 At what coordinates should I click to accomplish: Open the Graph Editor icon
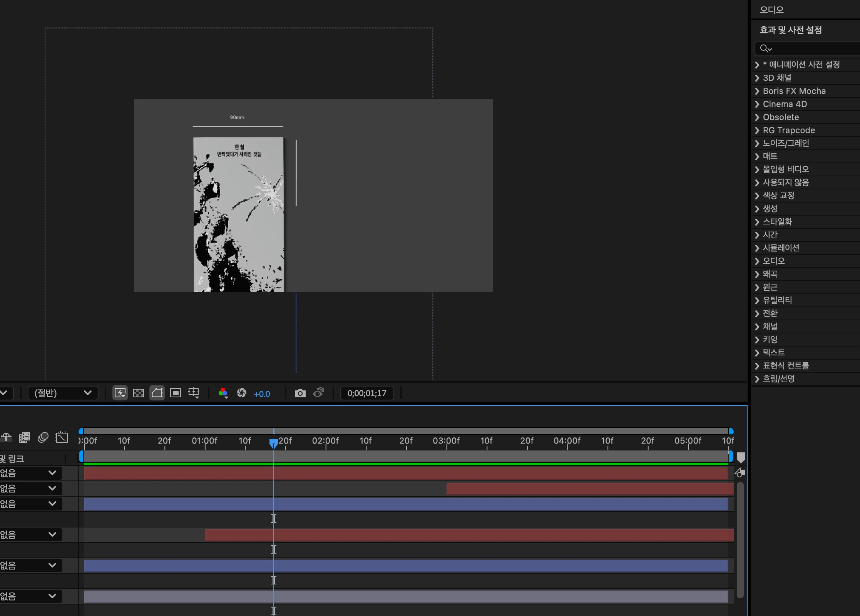pyautogui.click(x=62, y=437)
